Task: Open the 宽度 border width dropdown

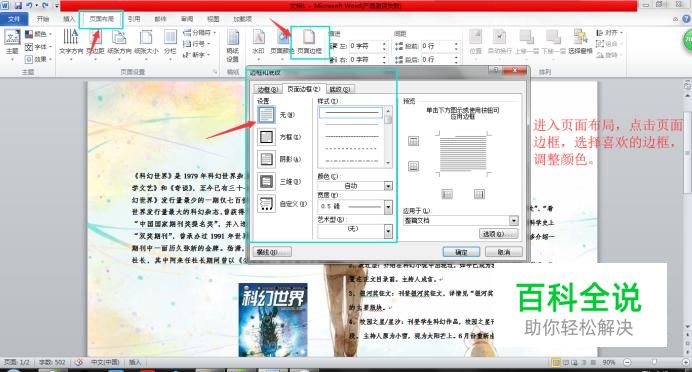Action: pos(388,207)
